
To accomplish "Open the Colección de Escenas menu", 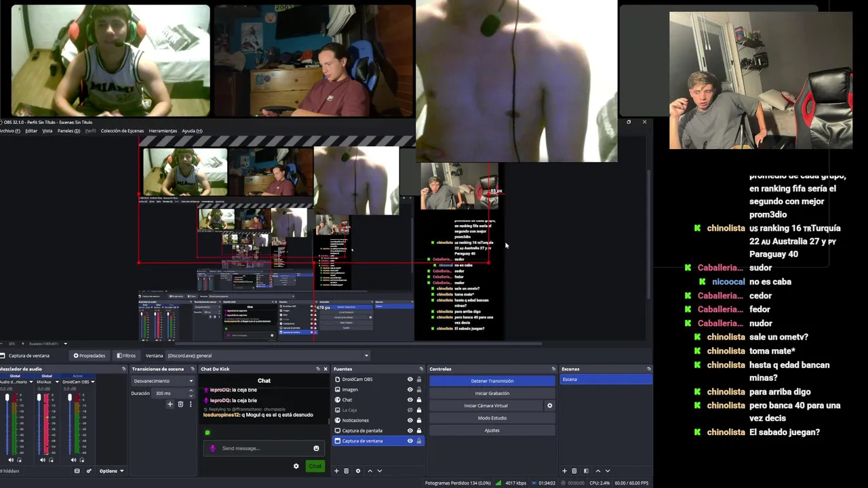I will [x=122, y=131].
